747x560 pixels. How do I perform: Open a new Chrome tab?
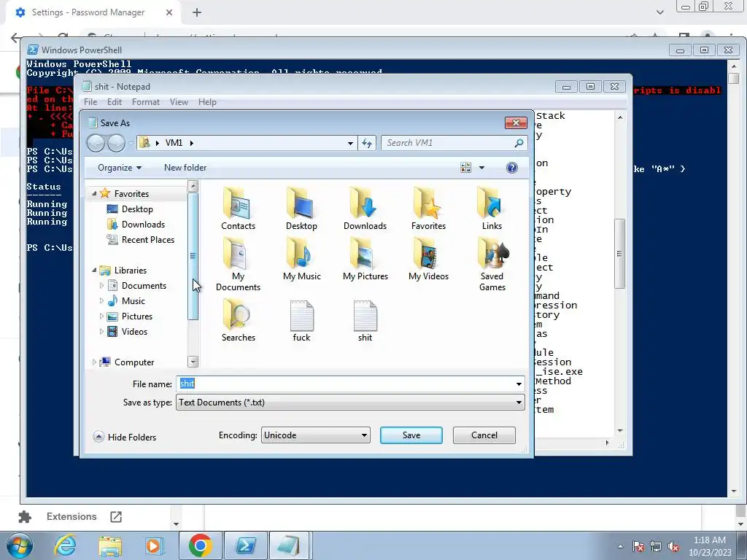(x=197, y=13)
